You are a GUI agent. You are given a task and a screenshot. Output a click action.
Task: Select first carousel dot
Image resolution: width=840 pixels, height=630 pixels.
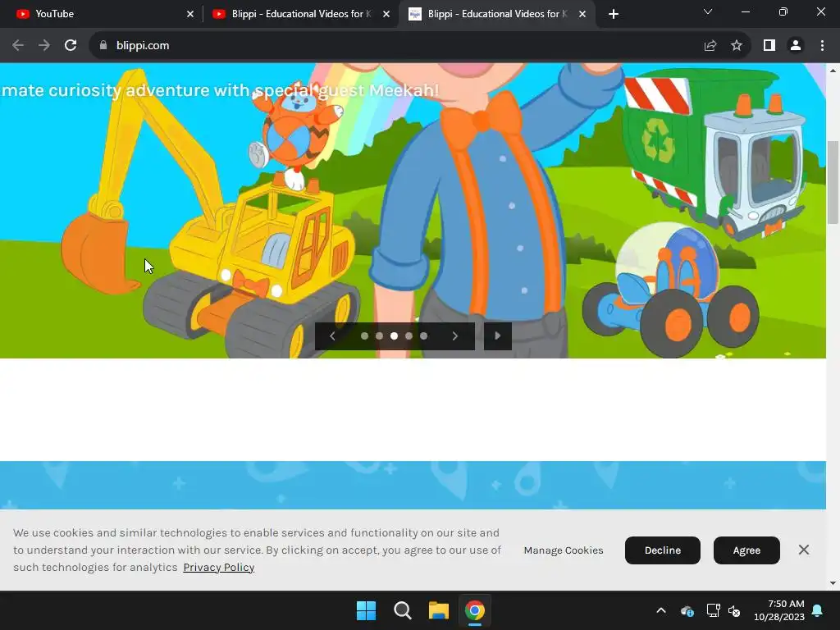coord(364,336)
